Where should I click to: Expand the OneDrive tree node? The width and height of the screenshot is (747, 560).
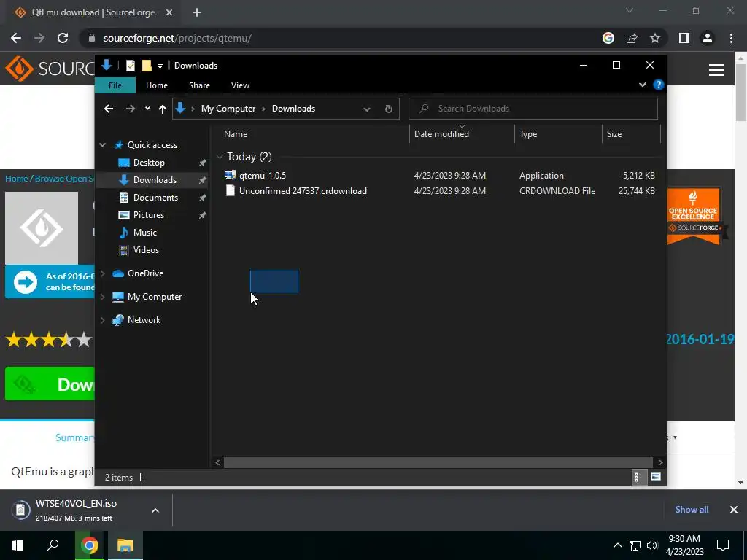tap(102, 273)
